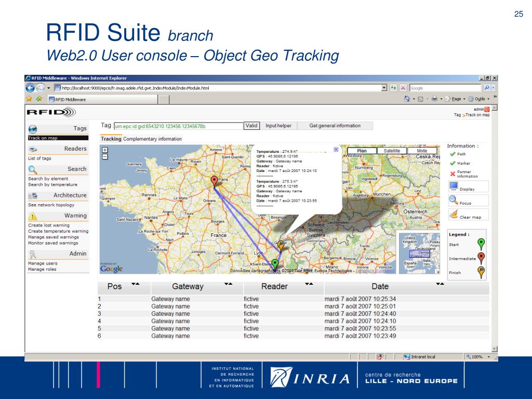Open the search provider dropdown arrow
Viewport: 532px width, 399px height.
click(x=494, y=88)
